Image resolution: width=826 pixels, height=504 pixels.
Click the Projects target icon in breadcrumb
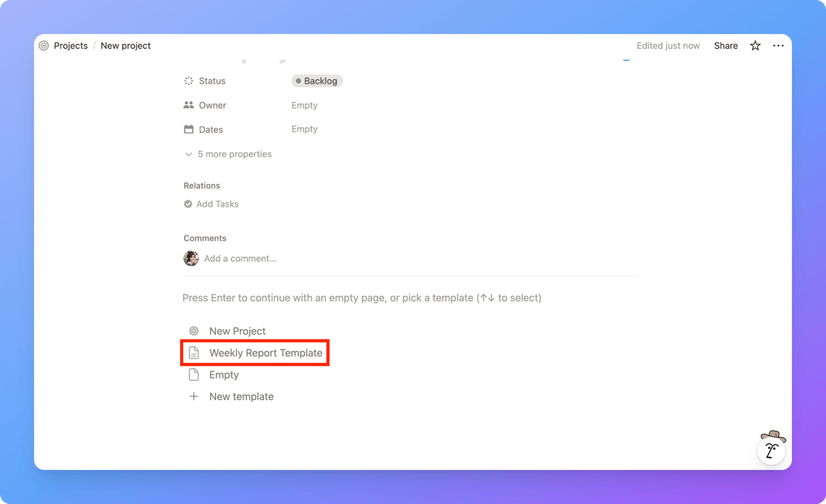click(x=44, y=46)
